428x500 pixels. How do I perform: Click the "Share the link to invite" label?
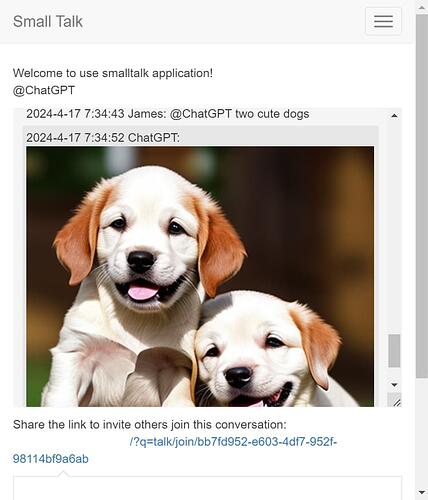[x=149, y=425]
